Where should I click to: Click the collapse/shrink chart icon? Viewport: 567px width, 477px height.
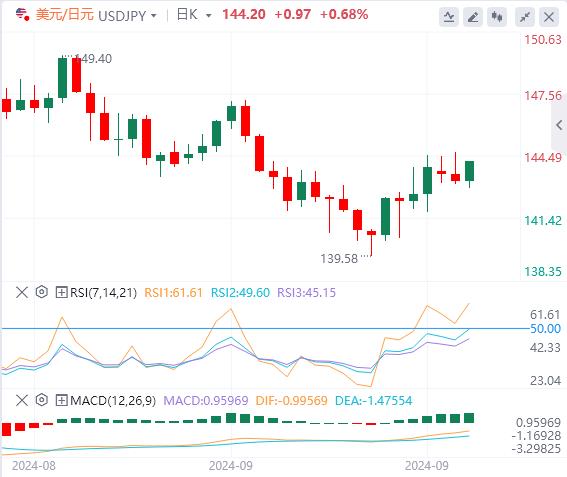525,17
